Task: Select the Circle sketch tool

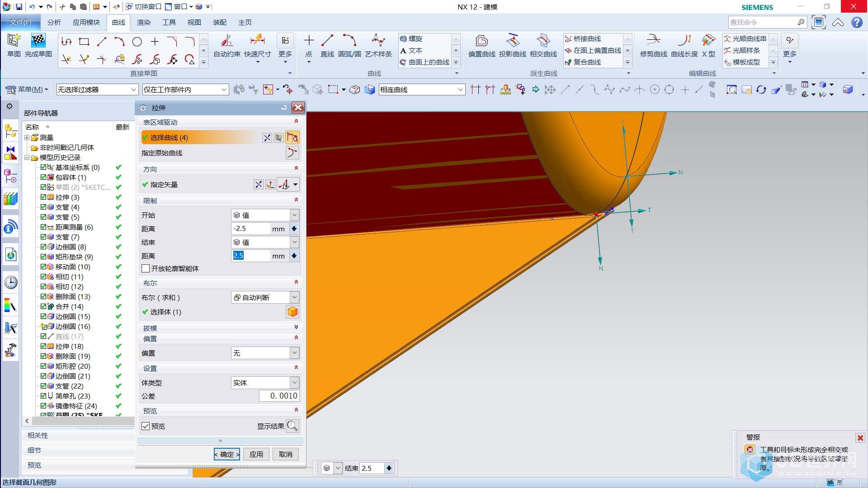Action: click(x=137, y=42)
